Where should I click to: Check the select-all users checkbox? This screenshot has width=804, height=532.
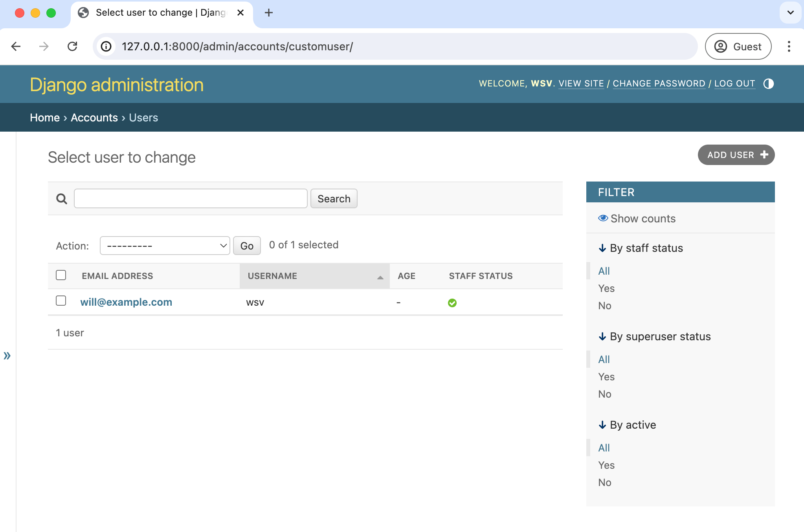click(61, 275)
